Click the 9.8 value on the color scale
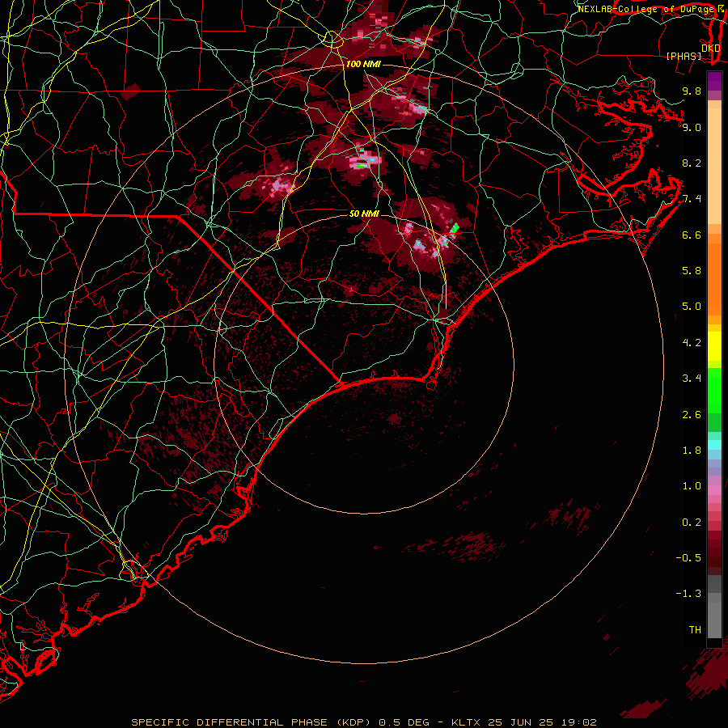 pyautogui.click(x=692, y=91)
